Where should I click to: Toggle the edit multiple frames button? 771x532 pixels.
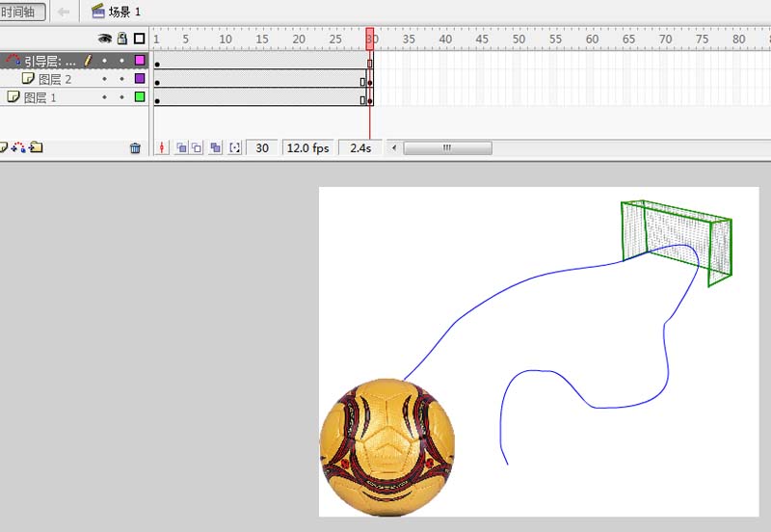tap(215, 147)
